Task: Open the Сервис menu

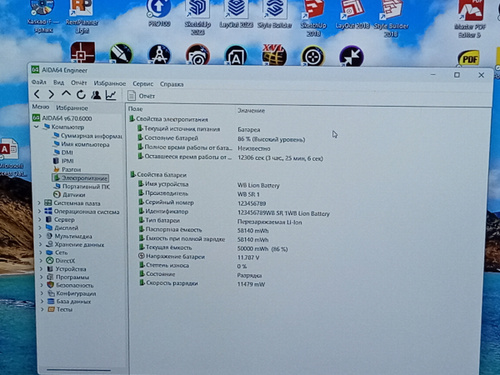Action: click(143, 84)
